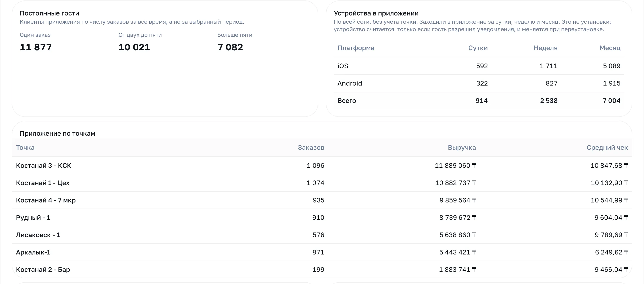Click the Больше пяти value 7 082

pyautogui.click(x=230, y=47)
